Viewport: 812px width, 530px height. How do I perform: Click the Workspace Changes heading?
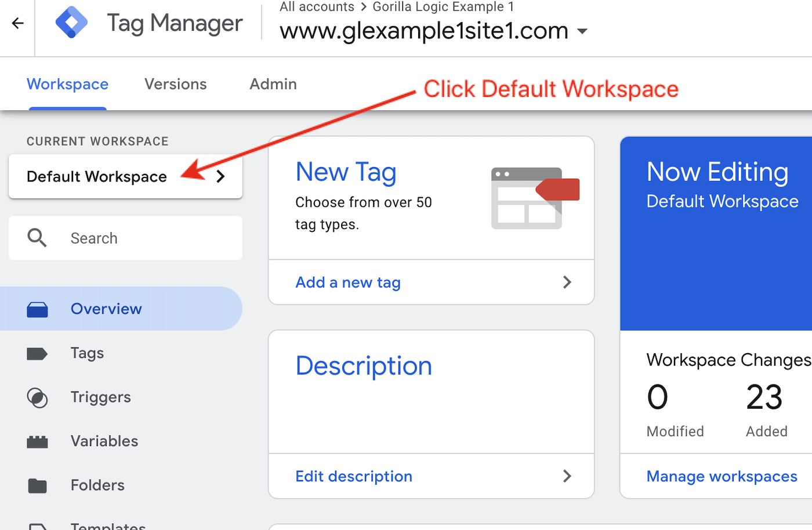click(x=729, y=360)
